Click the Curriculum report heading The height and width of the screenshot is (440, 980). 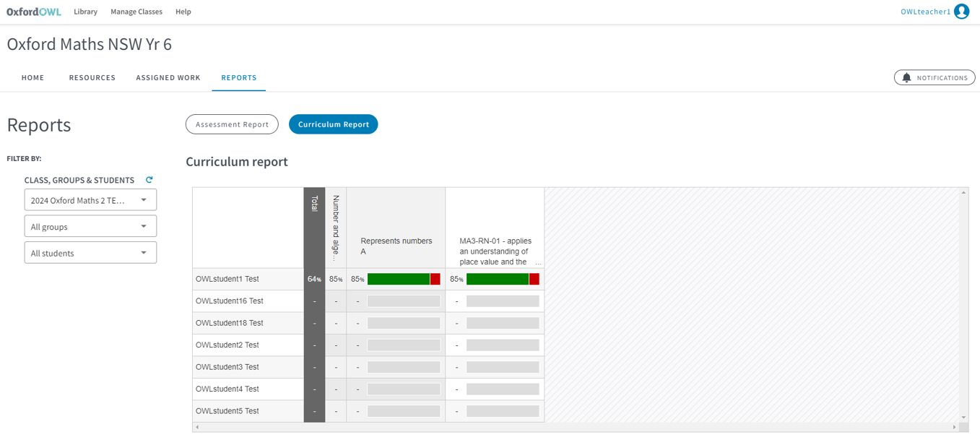tap(237, 162)
